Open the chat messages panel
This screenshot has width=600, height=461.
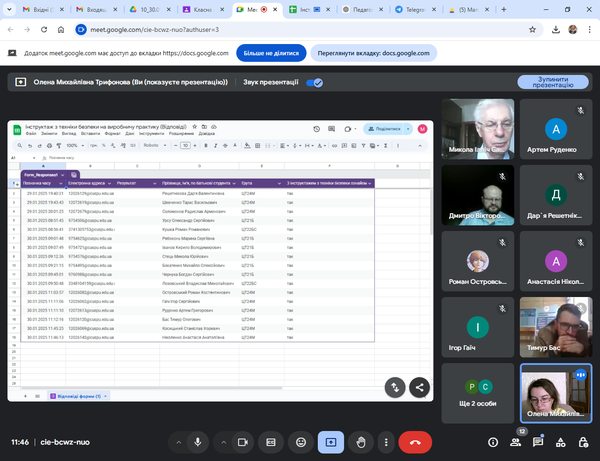[x=538, y=441]
